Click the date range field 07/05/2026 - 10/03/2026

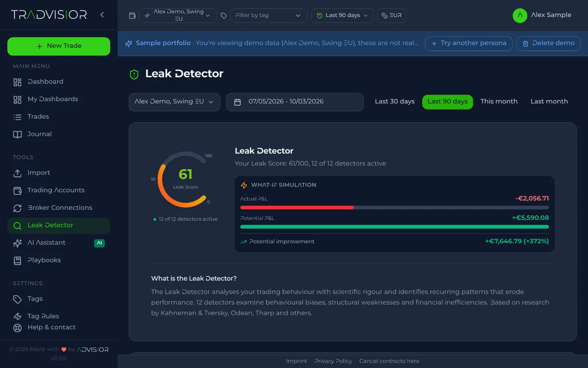pos(295,102)
